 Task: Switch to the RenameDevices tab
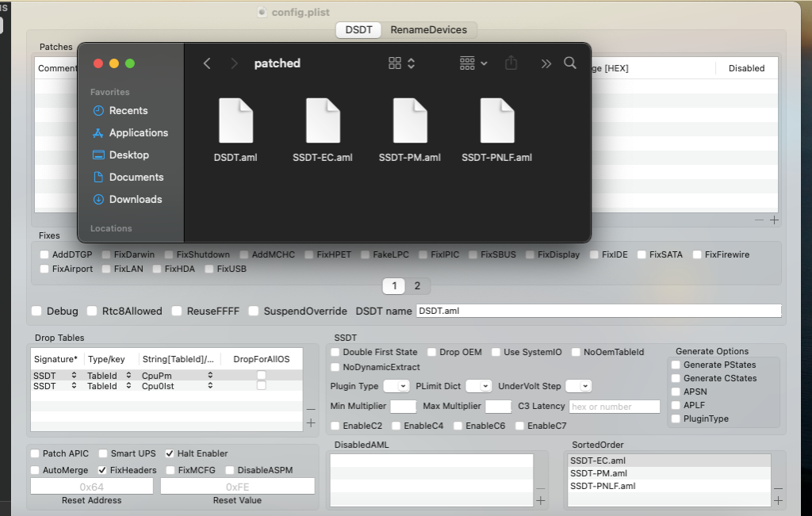428,30
